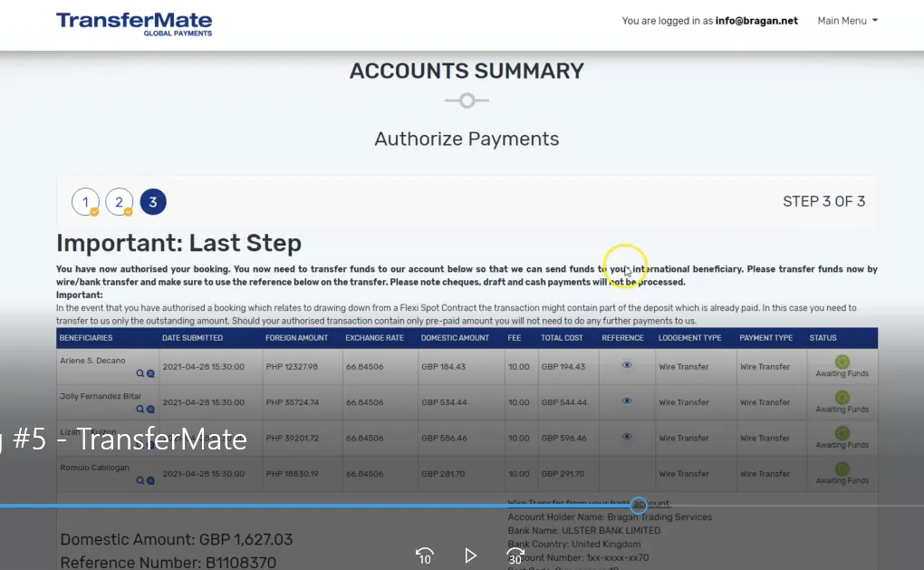Sort by Foreign Amount column header

(296, 338)
